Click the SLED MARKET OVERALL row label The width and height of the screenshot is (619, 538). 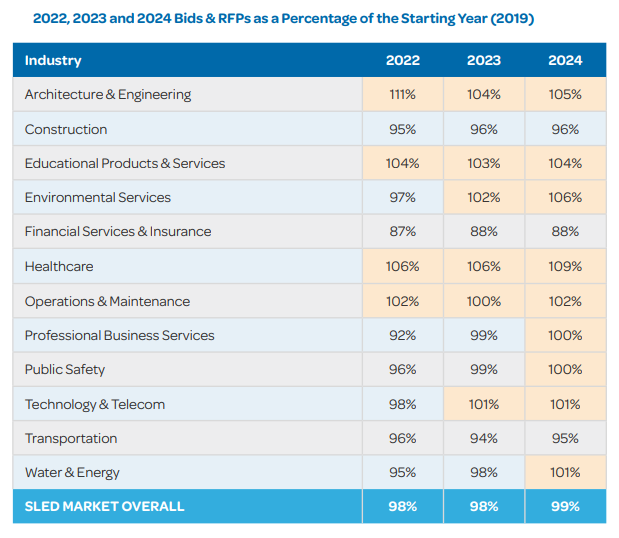[105, 506]
